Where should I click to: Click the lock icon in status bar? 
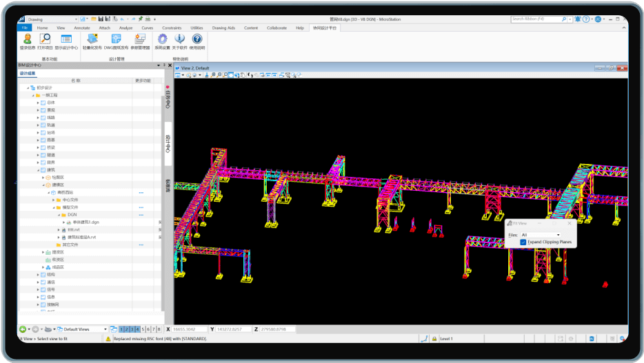click(x=434, y=339)
